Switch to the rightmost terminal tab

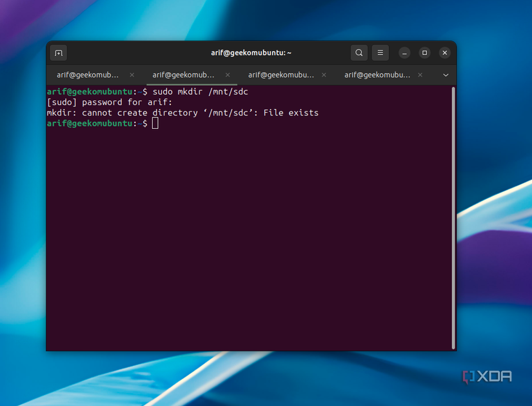pyautogui.click(x=376, y=74)
